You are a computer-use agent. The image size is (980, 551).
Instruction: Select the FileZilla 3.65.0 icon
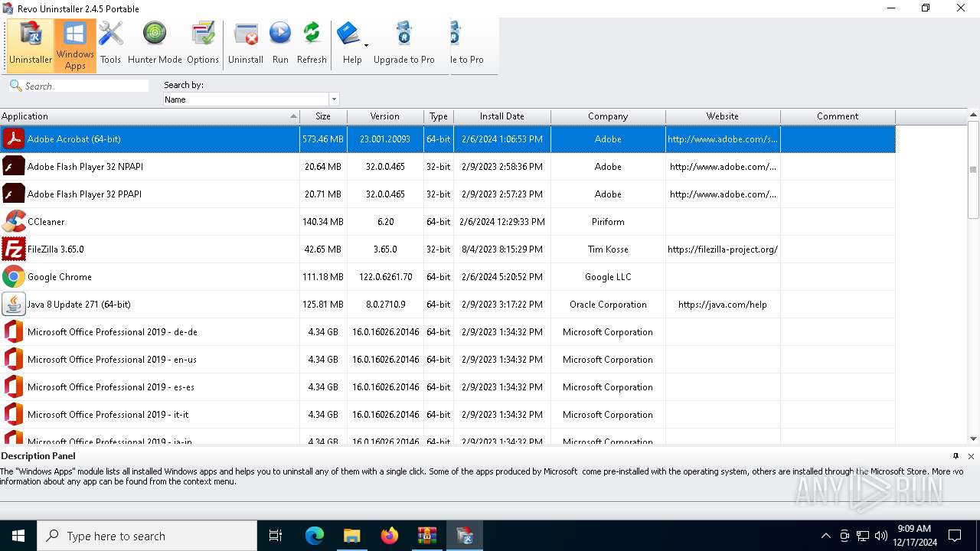pyautogui.click(x=14, y=249)
